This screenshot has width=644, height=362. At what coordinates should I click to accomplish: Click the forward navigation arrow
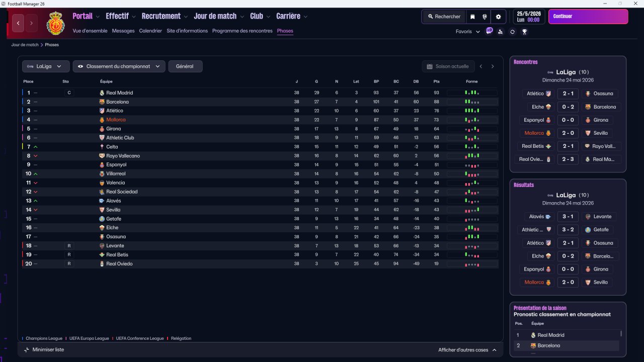point(31,23)
